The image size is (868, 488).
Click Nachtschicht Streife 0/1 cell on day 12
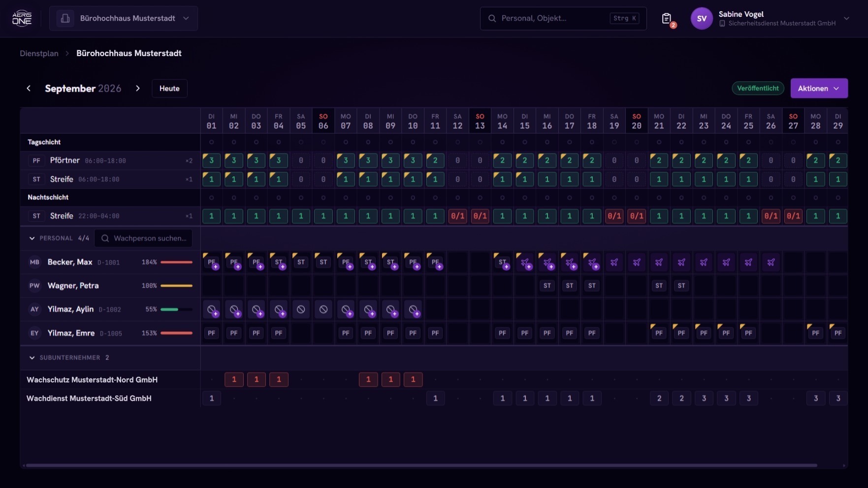coord(457,216)
